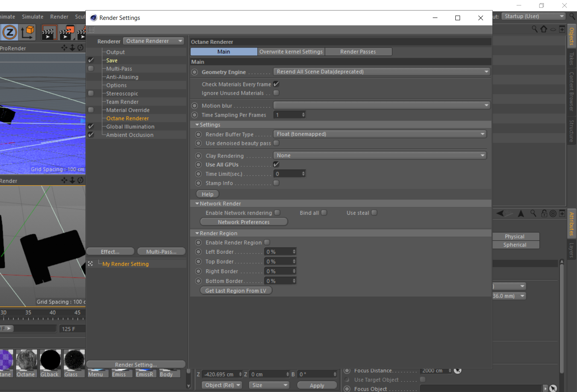This screenshot has width=577, height=392.
Task: Click the ProRender viewport rotate-camera icon
Action: [80, 48]
